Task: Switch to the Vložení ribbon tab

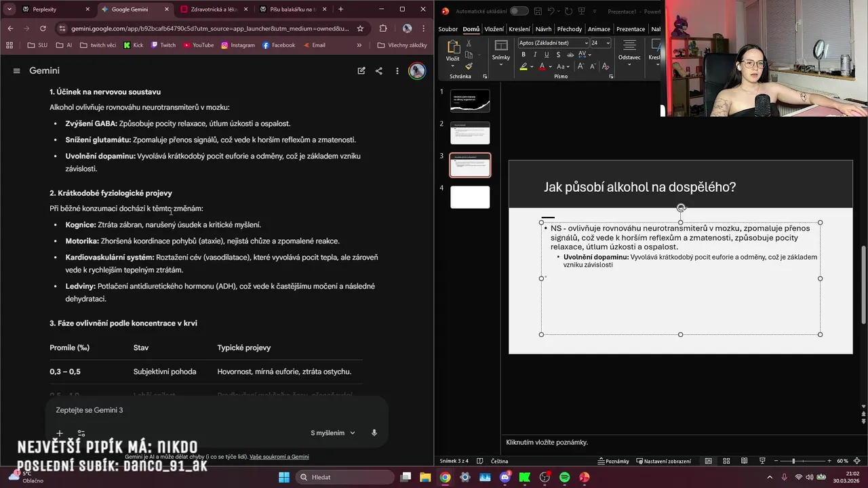Action: pos(494,29)
